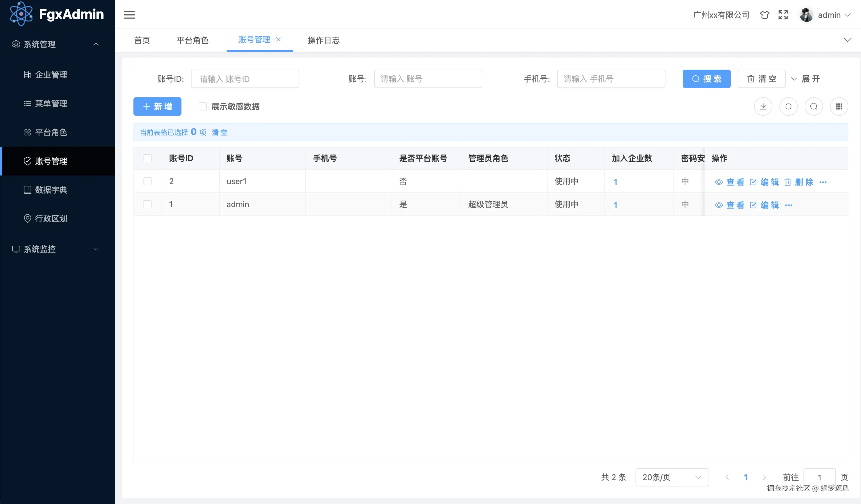Open the 20条/页 page size dropdown
The width and height of the screenshot is (861, 504).
(671, 477)
